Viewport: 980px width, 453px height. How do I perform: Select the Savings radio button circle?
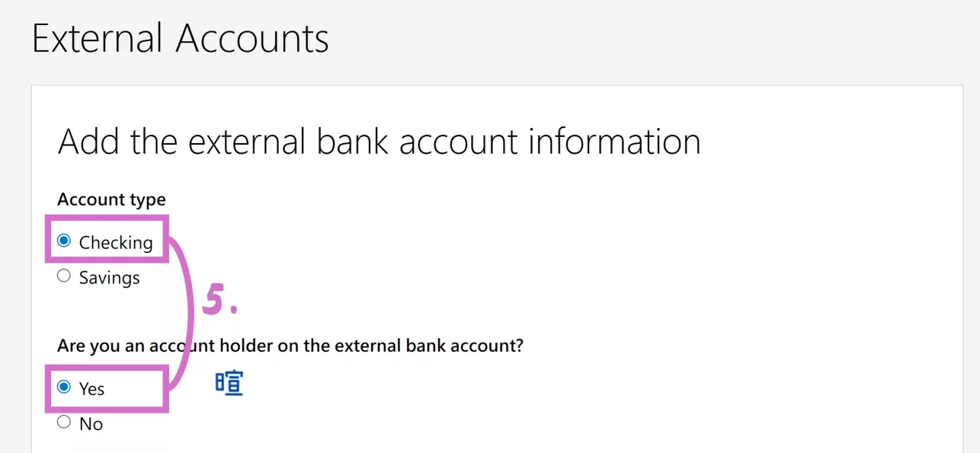[x=64, y=276]
